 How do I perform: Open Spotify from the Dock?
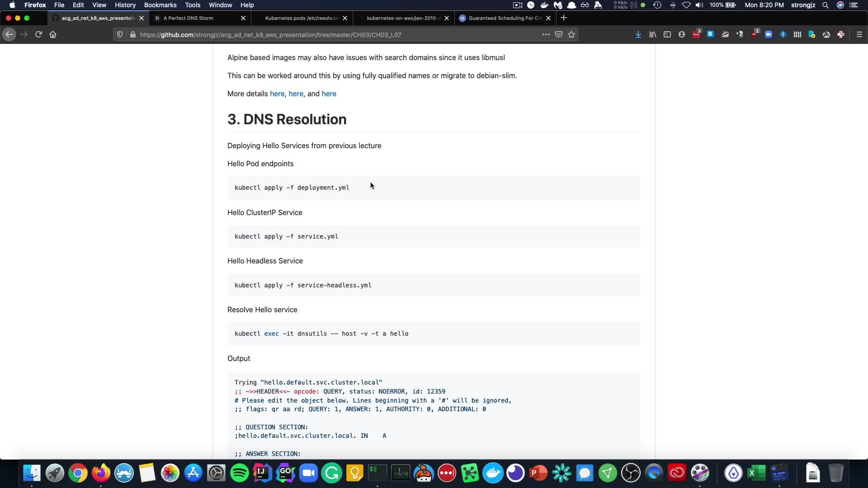[x=239, y=473]
